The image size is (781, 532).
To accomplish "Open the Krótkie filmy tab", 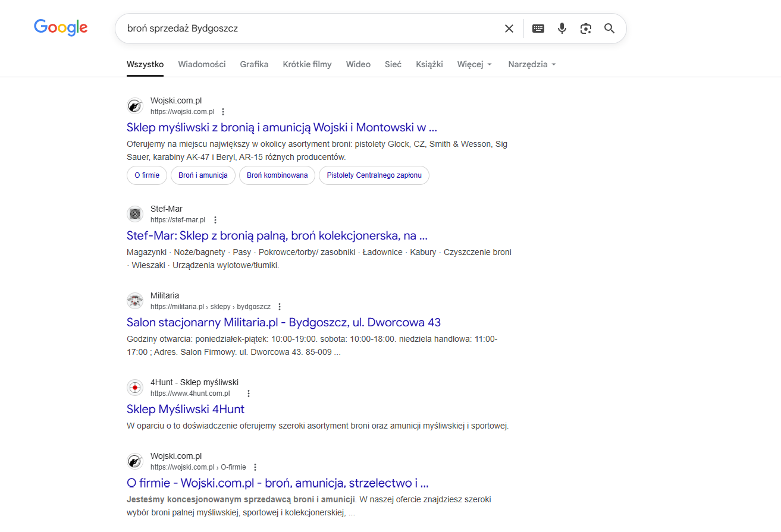I will tap(307, 64).
